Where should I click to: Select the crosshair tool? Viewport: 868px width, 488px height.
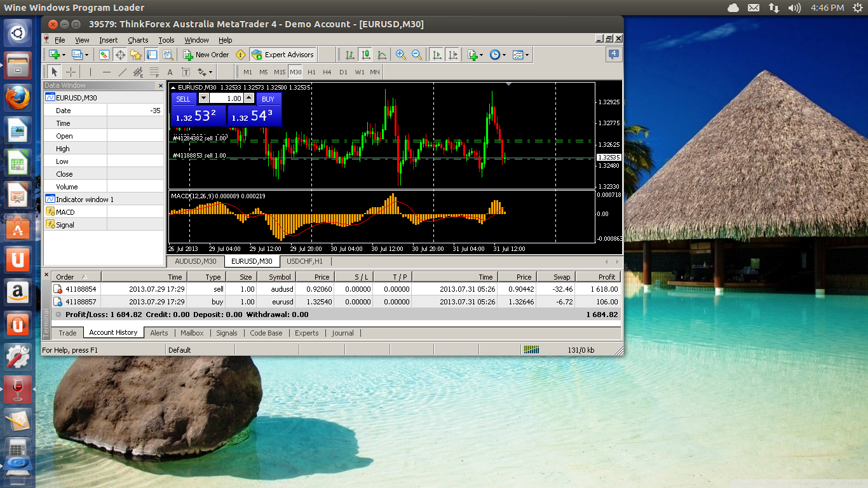pyautogui.click(x=71, y=72)
